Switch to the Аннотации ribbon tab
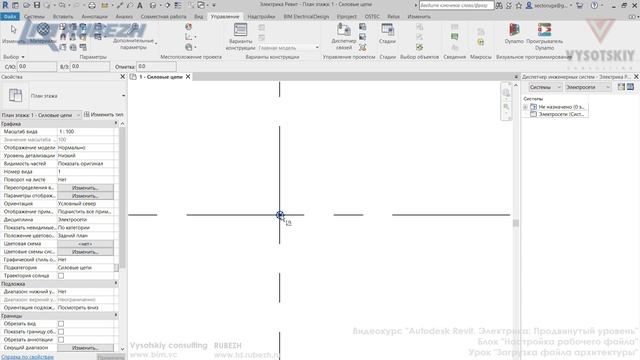The height and width of the screenshot is (360, 640). click(94, 17)
